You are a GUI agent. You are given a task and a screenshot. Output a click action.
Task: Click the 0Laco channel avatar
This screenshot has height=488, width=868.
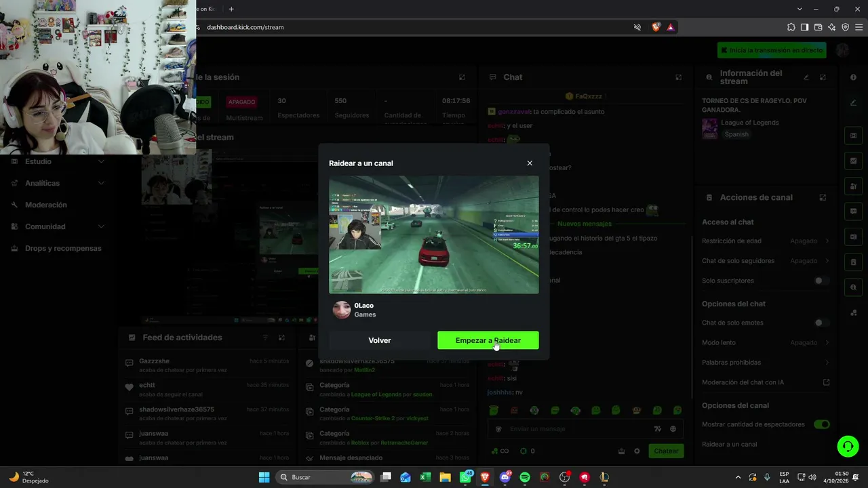342,310
